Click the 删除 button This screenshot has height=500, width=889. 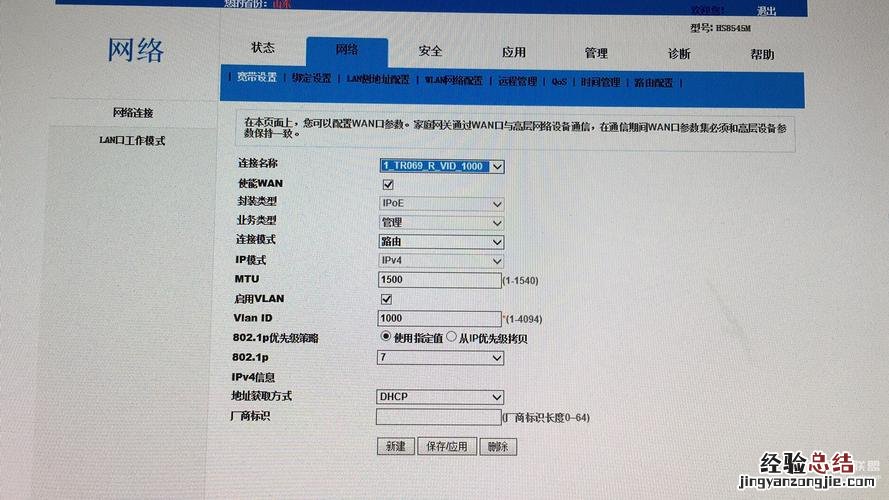point(498,447)
